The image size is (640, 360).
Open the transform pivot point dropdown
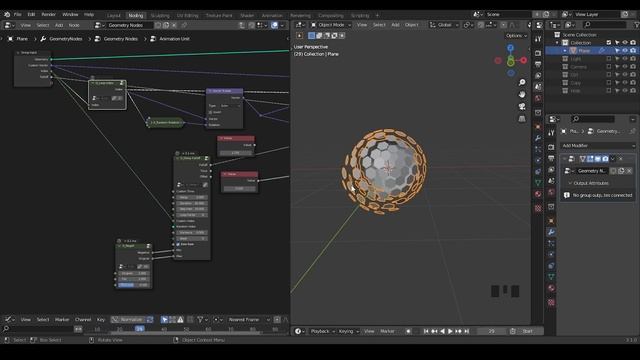click(x=468, y=25)
